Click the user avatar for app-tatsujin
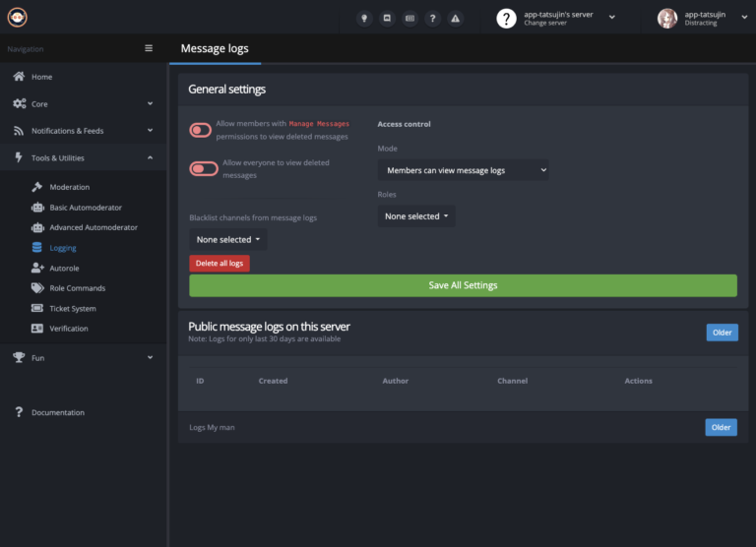 point(667,18)
